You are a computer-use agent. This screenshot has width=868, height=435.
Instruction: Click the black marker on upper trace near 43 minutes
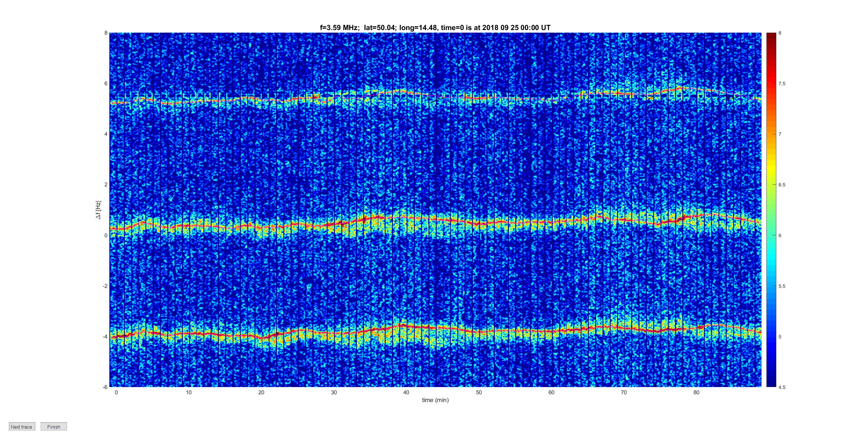coord(433,101)
